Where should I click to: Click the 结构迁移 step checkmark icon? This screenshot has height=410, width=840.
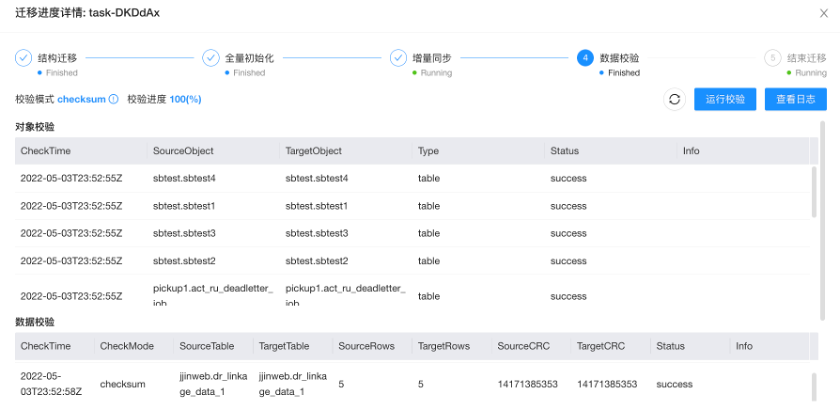(x=23, y=58)
